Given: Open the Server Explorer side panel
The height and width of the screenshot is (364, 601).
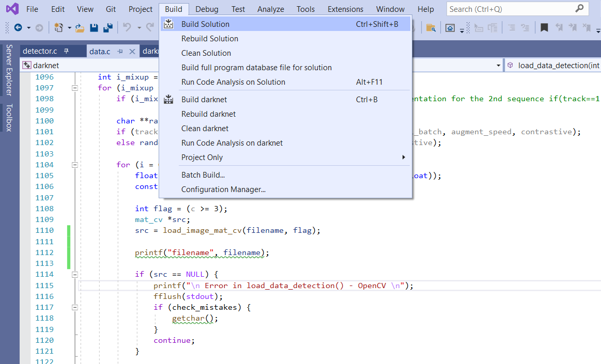Looking at the screenshot, I should coord(9,70).
